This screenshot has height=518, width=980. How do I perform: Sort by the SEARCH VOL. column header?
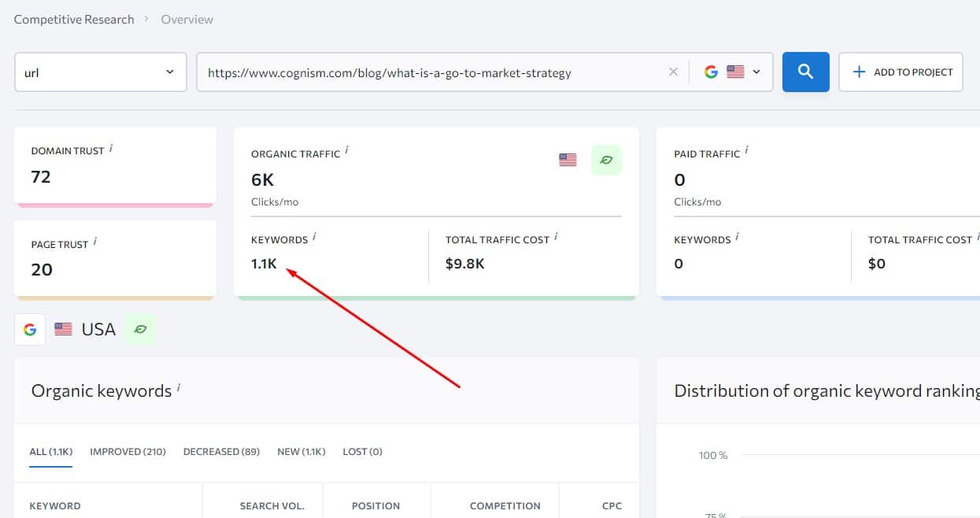[272, 506]
